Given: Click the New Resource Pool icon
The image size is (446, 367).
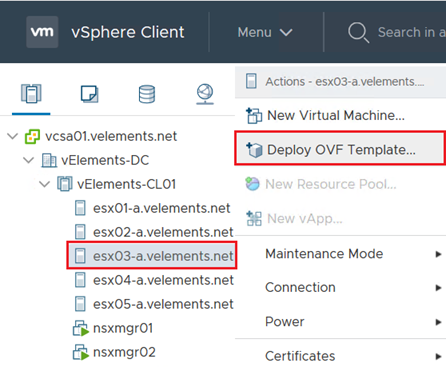Looking at the screenshot, I should [252, 184].
